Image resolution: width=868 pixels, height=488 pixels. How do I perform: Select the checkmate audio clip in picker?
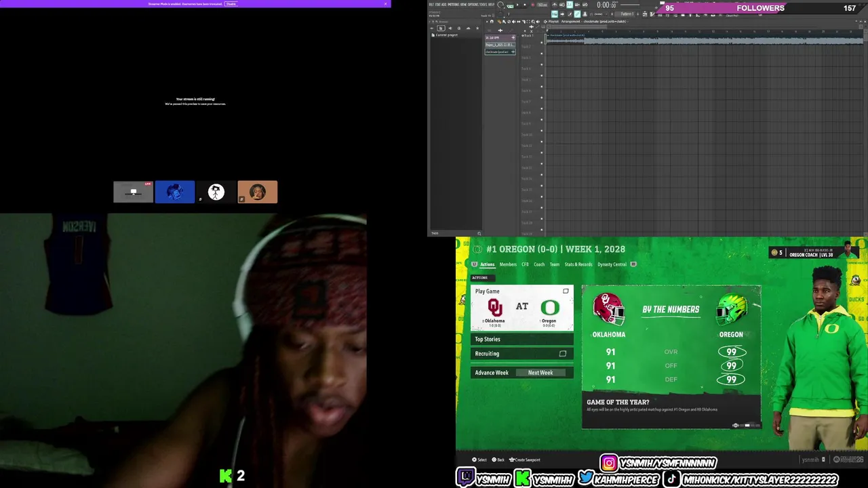click(x=500, y=52)
